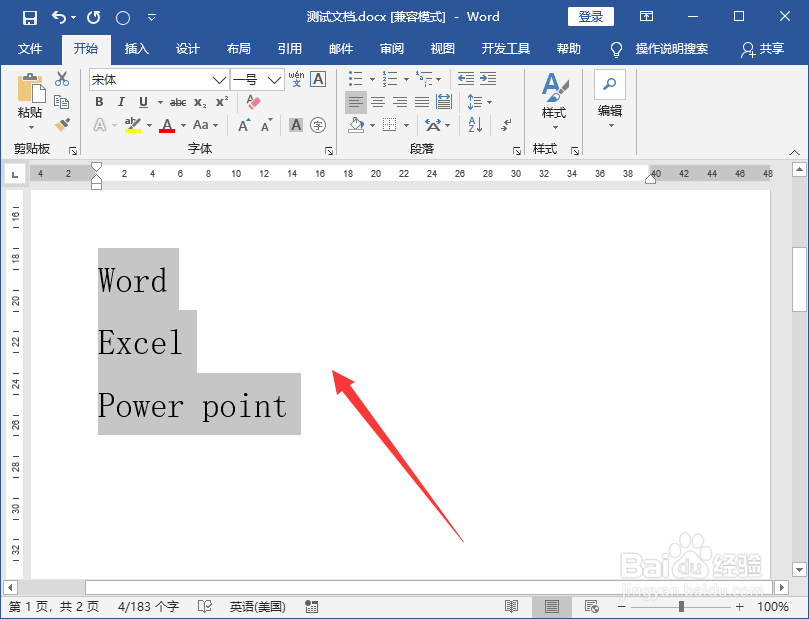Image resolution: width=809 pixels, height=619 pixels.
Task: Toggle Bold formatting
Action: [99, 102]
